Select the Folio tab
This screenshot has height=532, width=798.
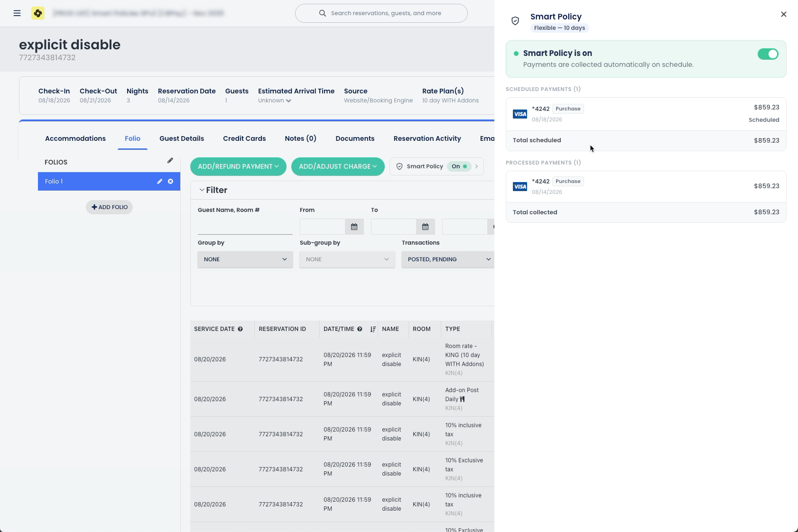point(132,138)
